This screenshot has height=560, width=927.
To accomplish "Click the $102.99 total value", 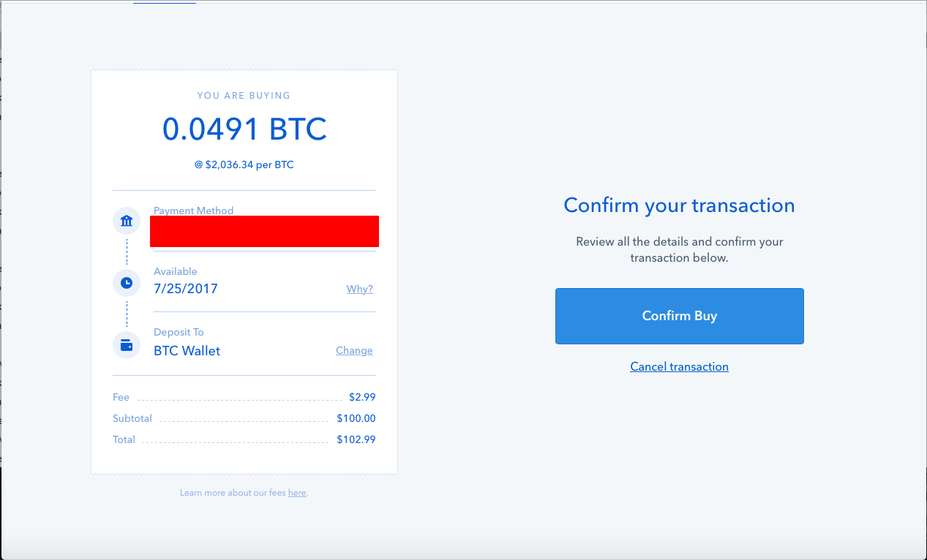I will coord(356,440).
